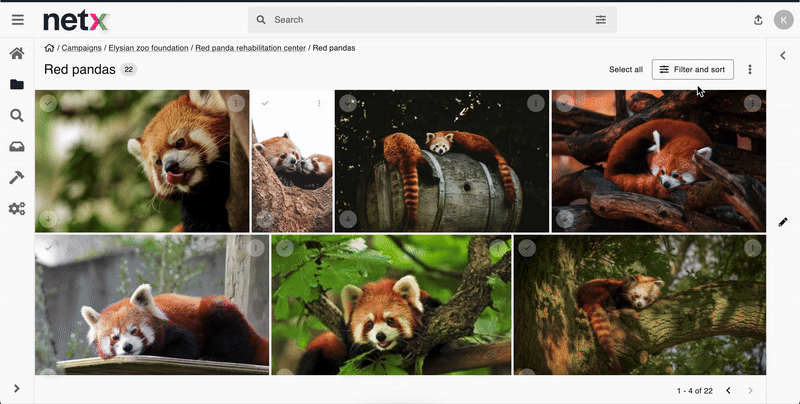This screenshot has width=800, height=404.
Task: Click the Filter and sort button
Action: [692, 70]
